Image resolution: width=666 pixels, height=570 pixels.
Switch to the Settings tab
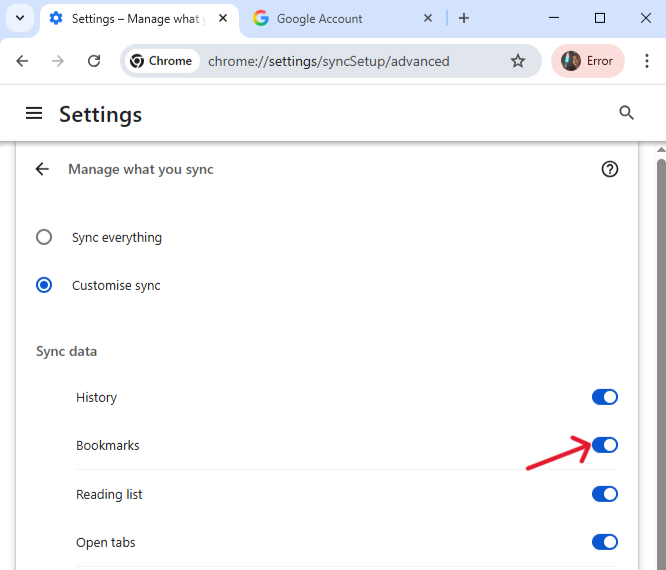[x=138, y=19]
